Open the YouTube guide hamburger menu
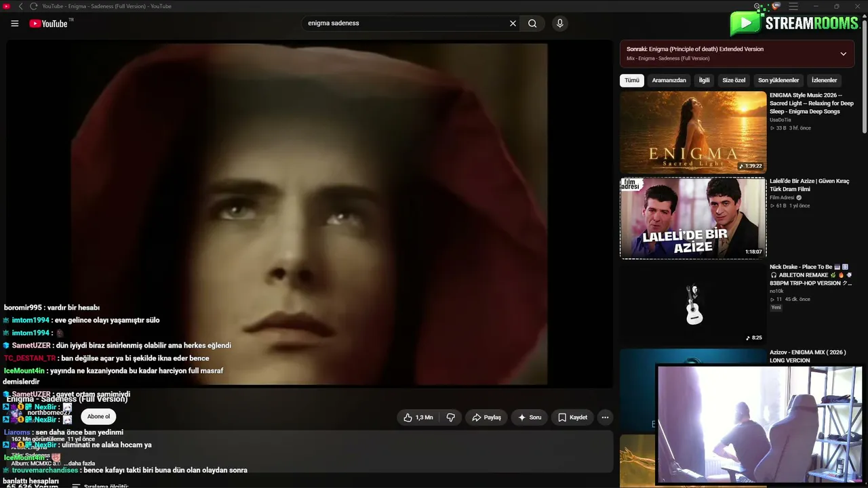 (x=15, y=24)
